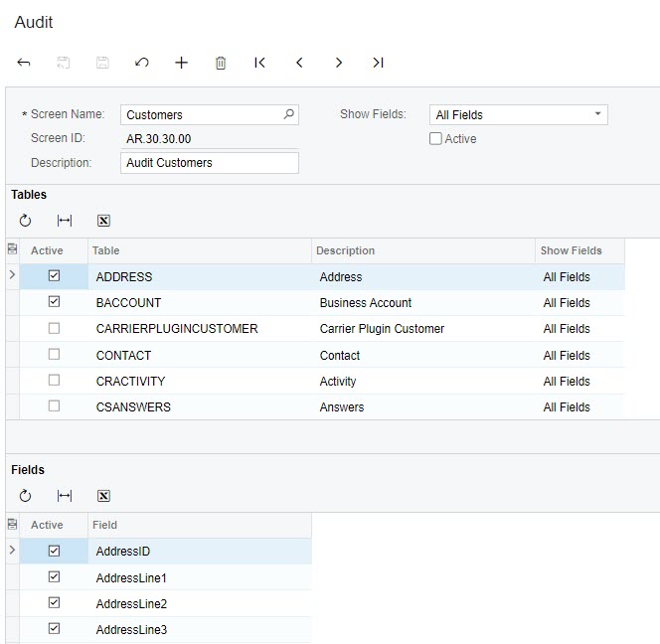Fit columns in Fields grid
This screenshot has width=660, height=644.
pos(65,496)
